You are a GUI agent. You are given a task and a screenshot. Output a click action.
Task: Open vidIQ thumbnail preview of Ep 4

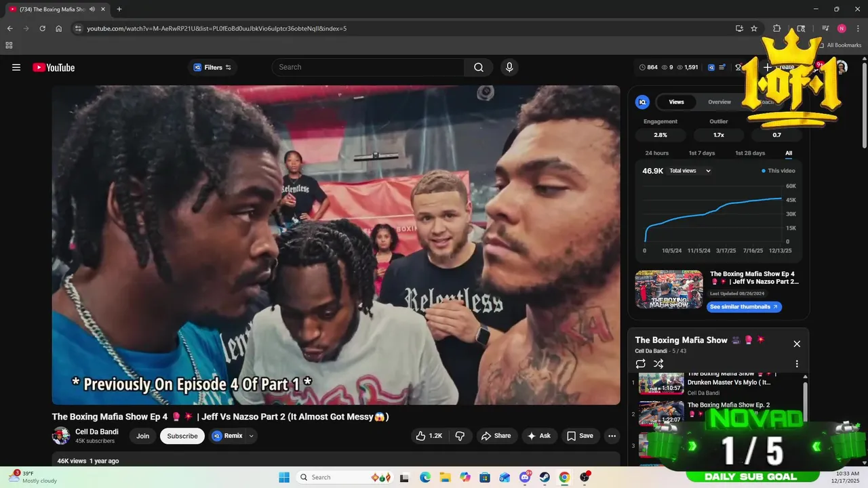point(669,289)
